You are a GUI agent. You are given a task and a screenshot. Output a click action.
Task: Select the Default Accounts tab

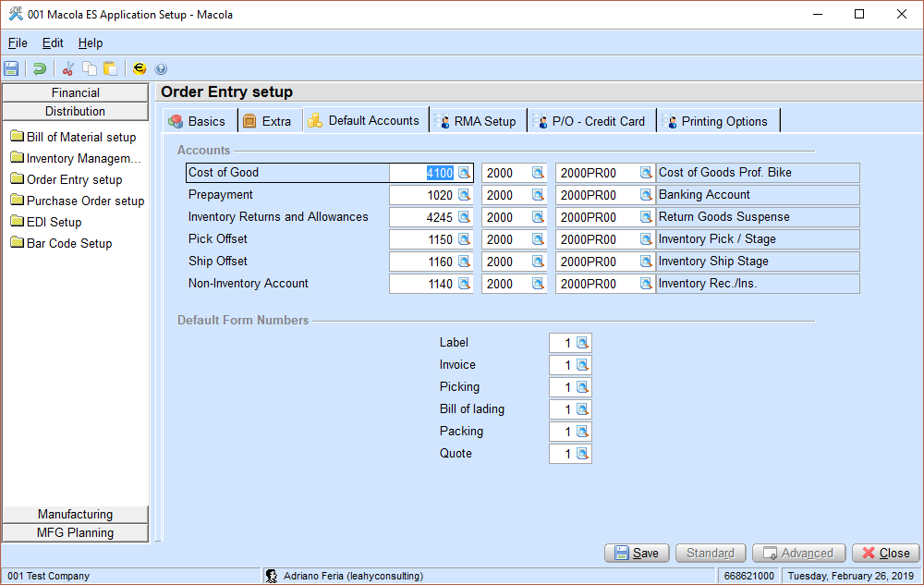[x=366, y=120]
